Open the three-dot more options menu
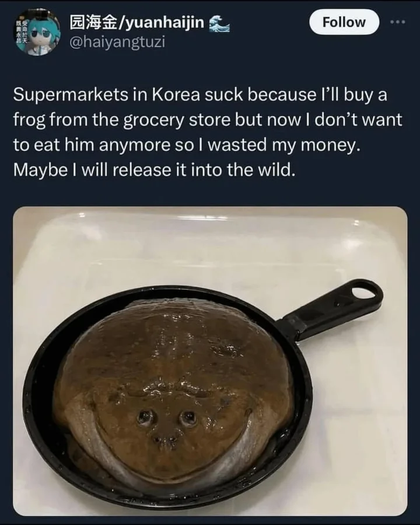 [x=397, y=21]
